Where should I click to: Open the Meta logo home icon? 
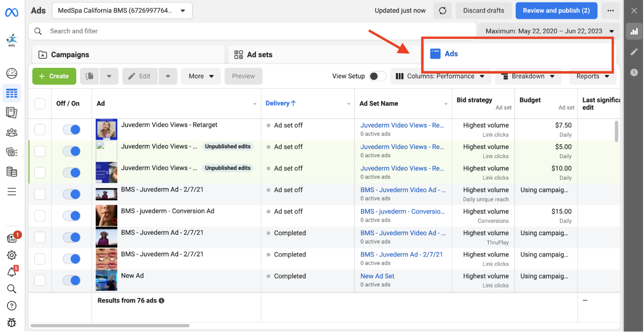coord(12,12)
